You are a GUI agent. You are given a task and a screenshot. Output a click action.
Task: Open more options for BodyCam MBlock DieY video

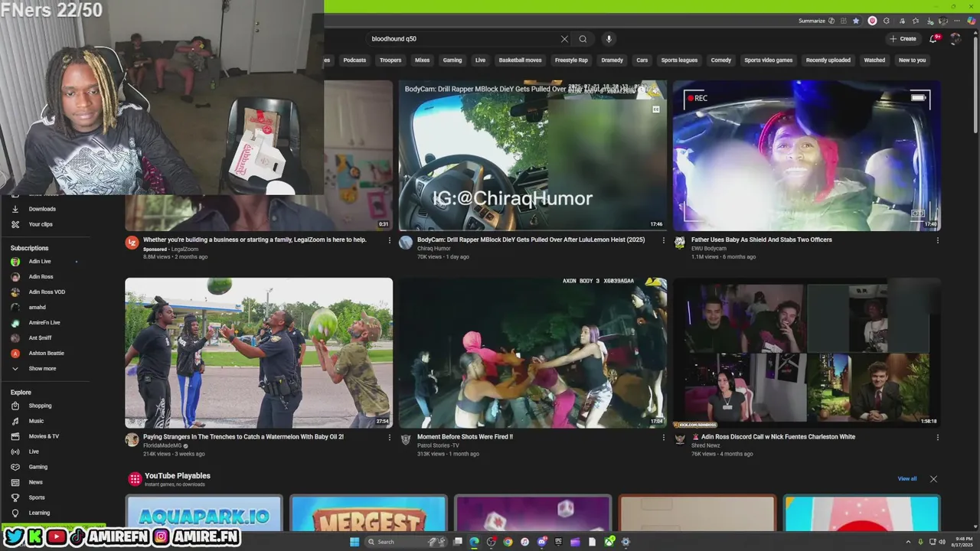coord(664,240)
